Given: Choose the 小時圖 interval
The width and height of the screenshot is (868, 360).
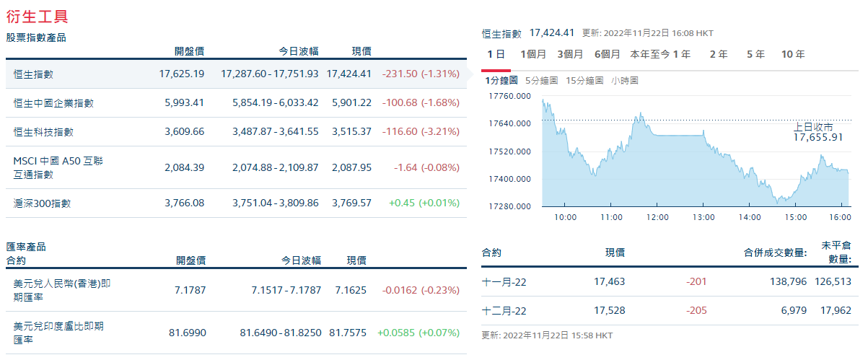Looking at the screenshot, I should tap(625, 81).
